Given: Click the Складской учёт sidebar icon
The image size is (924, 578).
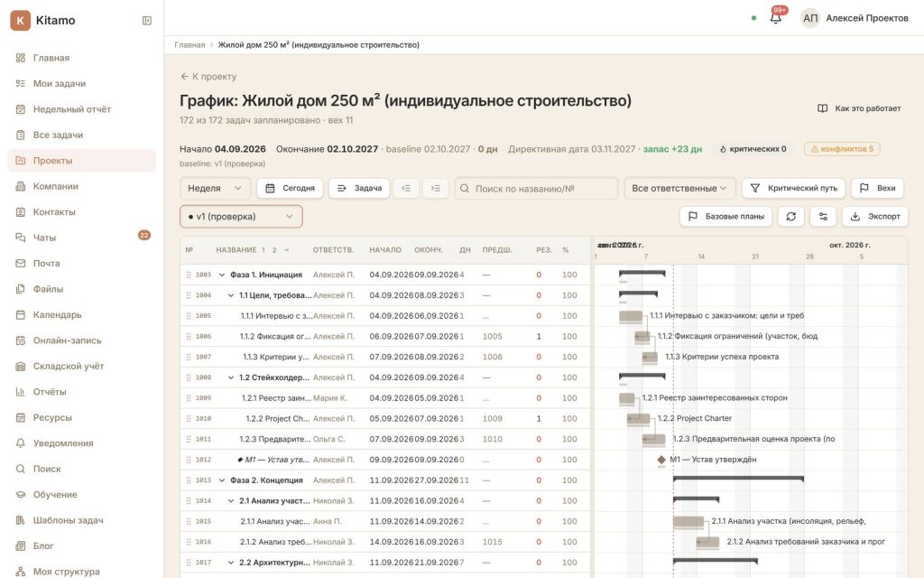Looking at the screenshot, I should pos(21,367).
